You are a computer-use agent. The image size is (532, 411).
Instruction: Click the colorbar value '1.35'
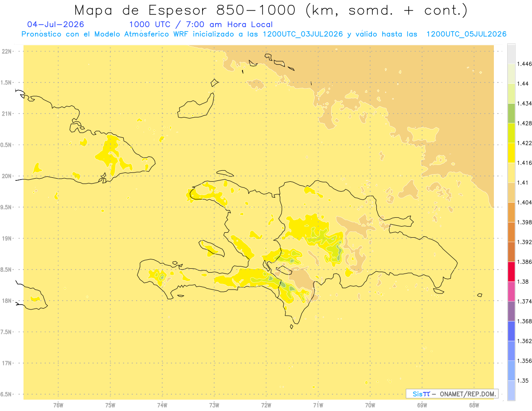click(523, 380)
